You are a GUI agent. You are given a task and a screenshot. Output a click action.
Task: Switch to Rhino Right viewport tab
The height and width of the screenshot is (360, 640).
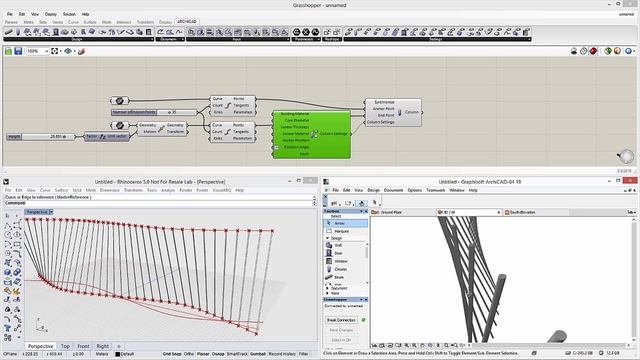click(102, 346)
